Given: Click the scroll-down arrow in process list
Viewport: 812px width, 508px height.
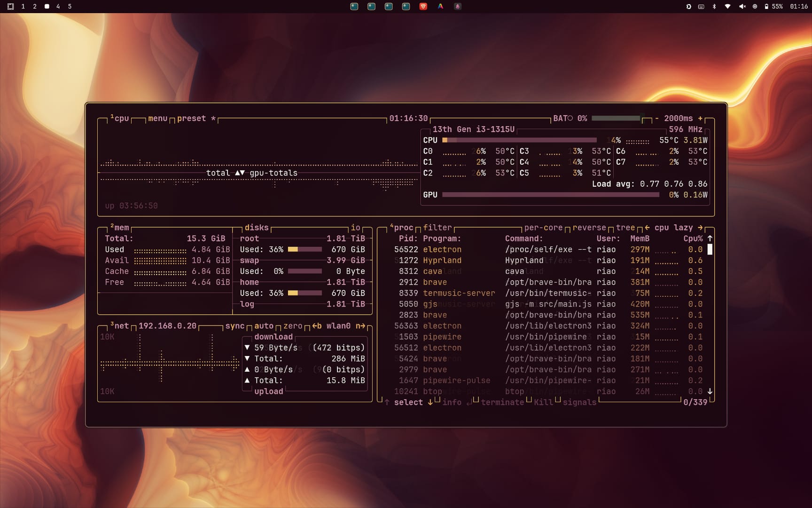Looking at the screenshot, I should [710, 391].
